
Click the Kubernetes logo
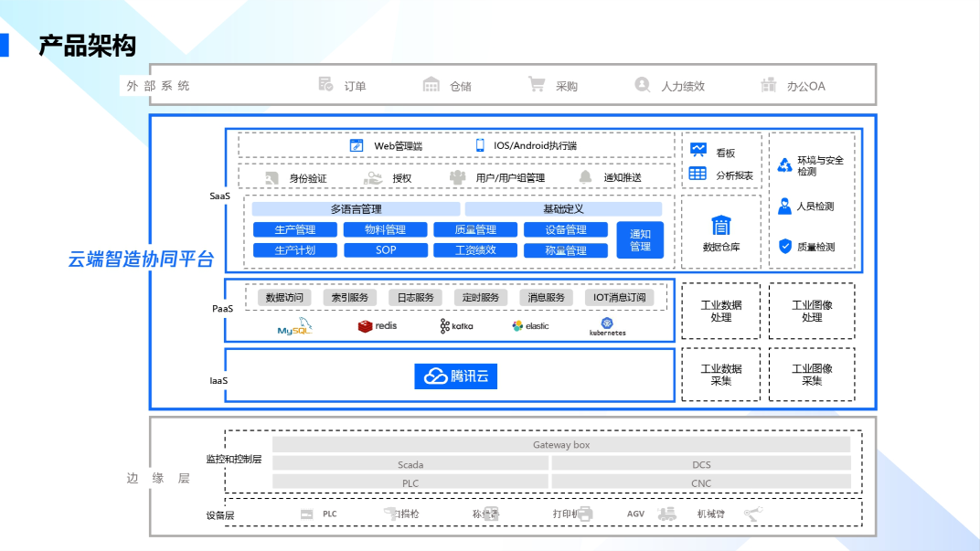tap(607, 327)
